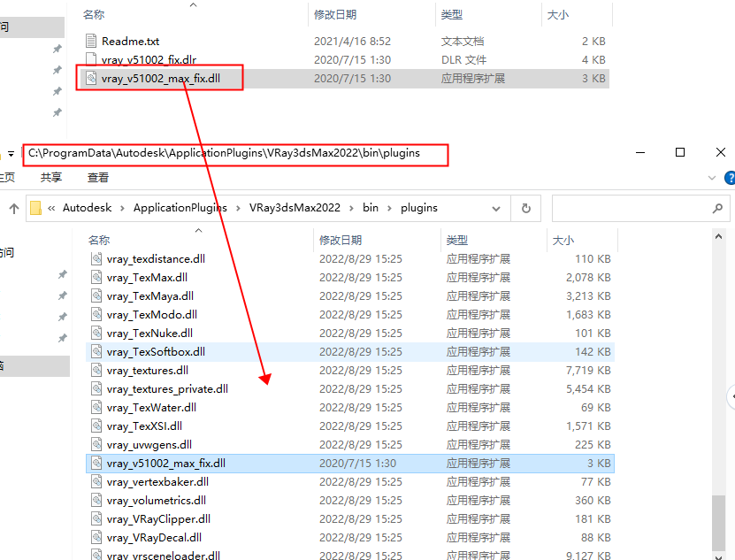Click the title bar path text of the plugins window
This screenshot has height=560, width=735.
pos(224,153)
